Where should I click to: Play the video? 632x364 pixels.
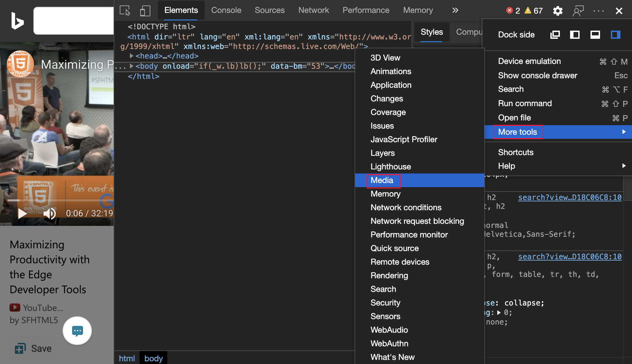point(22,214)
